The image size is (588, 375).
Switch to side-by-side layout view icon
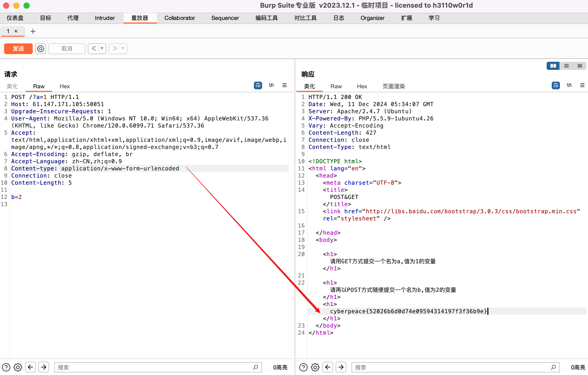(552, 66)
